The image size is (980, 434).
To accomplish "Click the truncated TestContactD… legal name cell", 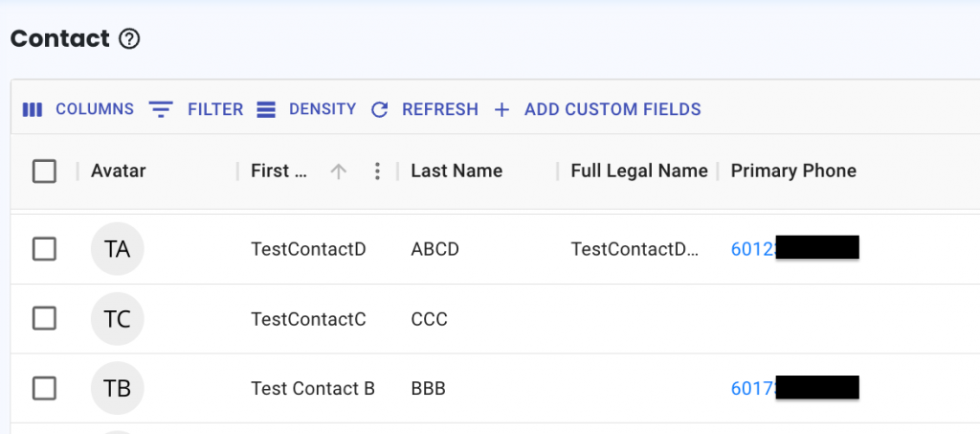I will click(x=635, y=249).
